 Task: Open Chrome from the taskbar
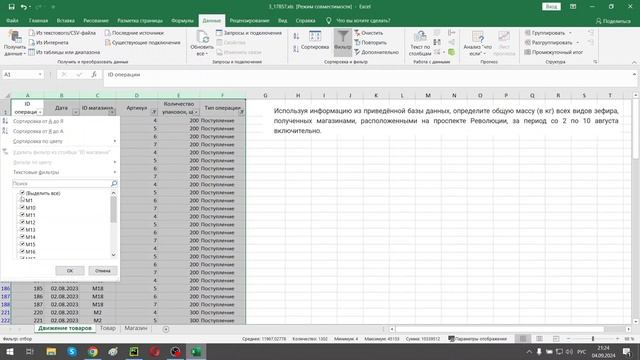(x=93, y=351)
